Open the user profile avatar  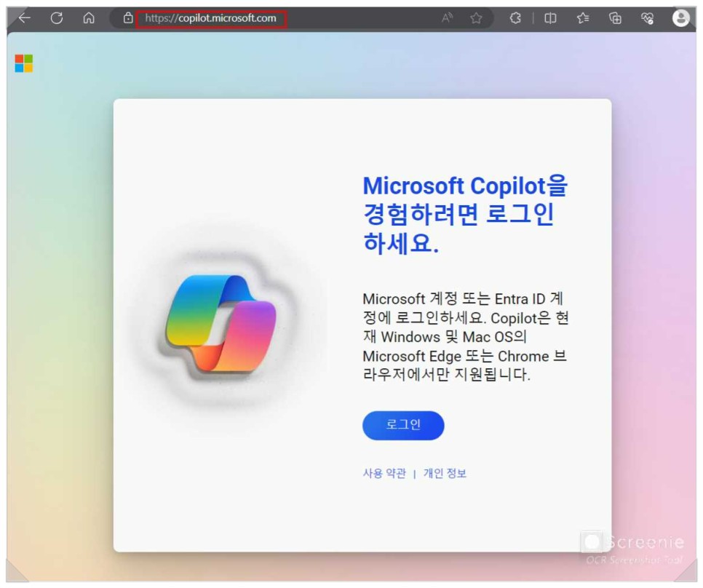click(x=680, y=18)
